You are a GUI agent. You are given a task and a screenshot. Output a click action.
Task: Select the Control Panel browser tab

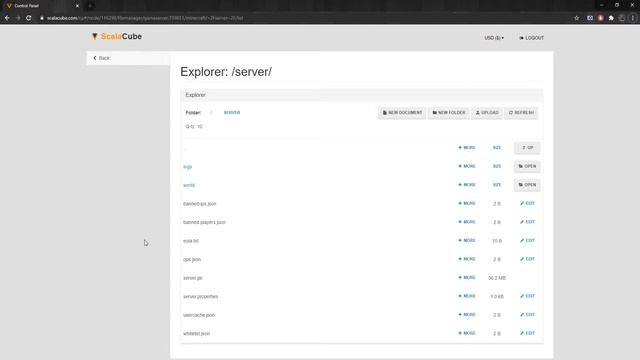[x=43, y=6]
